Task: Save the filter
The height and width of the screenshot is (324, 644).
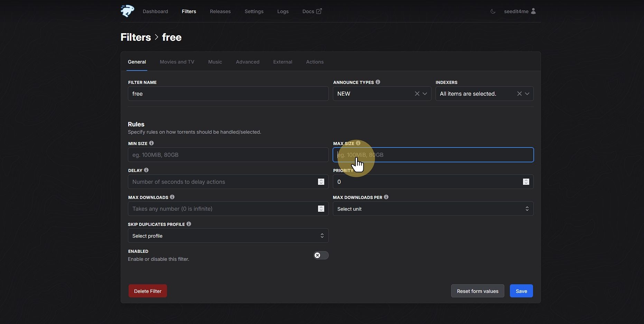Action: tap(521, 291)
